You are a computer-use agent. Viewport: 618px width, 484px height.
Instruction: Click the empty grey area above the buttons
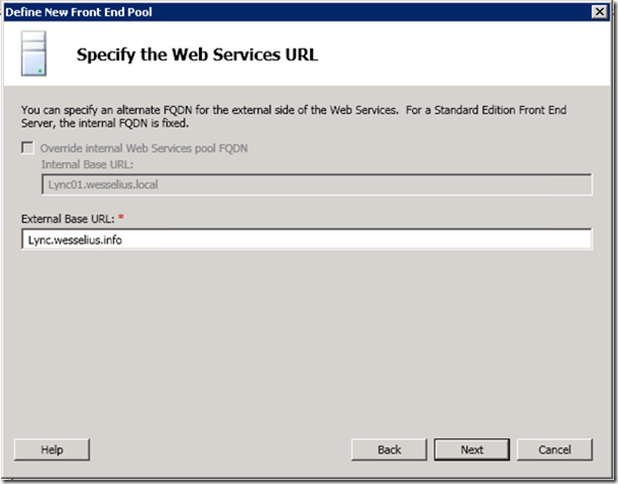pyautogui.click(x=300, y=350)
